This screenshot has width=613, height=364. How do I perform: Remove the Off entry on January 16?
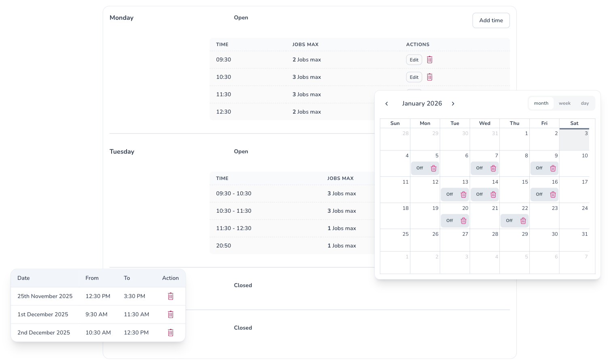[553, 195]
